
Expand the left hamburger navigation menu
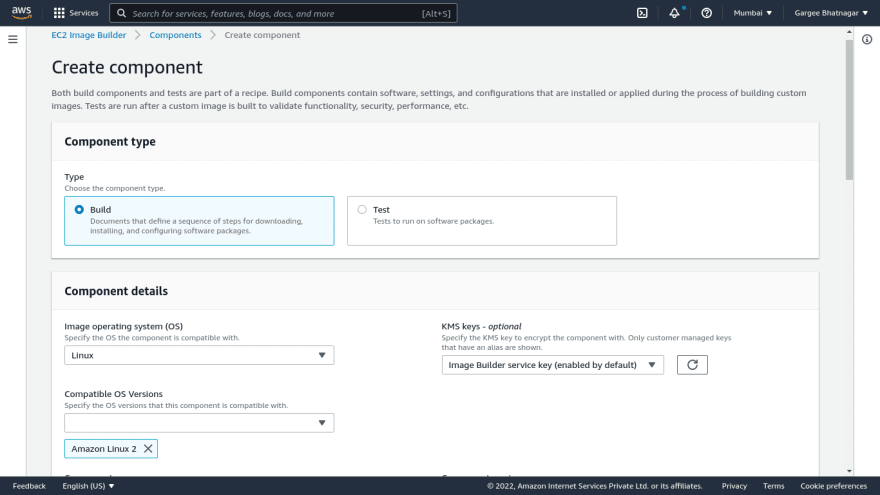click(12, 39)
